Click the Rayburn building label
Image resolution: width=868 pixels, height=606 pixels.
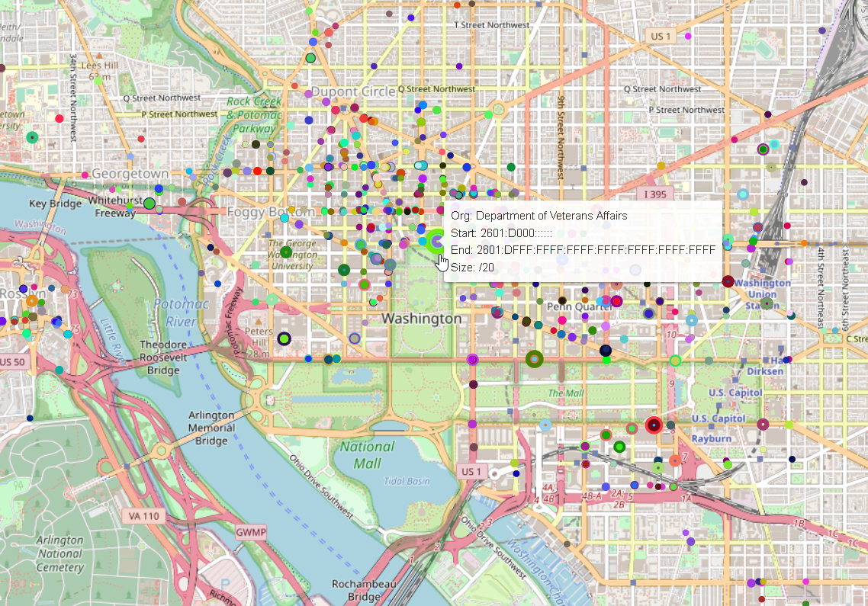(712, 438)
